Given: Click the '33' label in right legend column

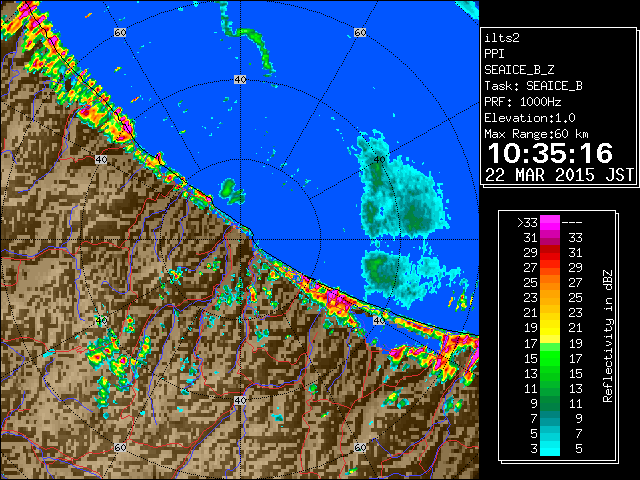Looking at the screenshot, I should click(x=575, y=238).
